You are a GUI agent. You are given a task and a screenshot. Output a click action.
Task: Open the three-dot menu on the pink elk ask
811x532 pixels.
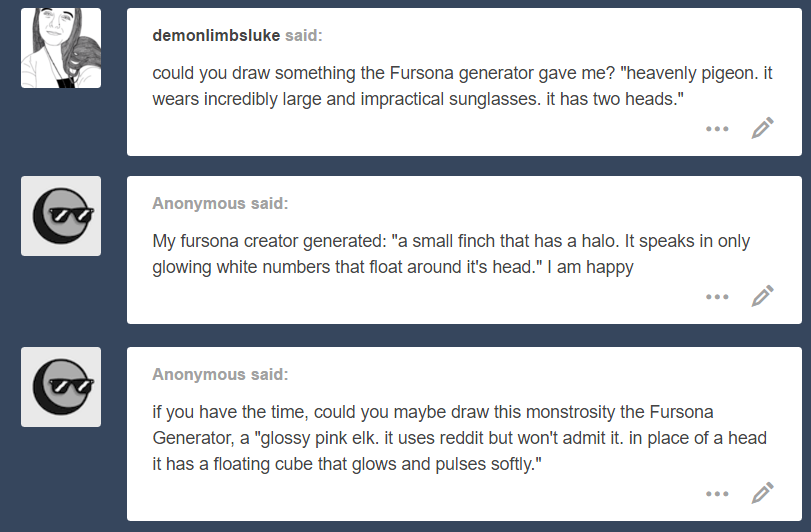coord(717,493)
